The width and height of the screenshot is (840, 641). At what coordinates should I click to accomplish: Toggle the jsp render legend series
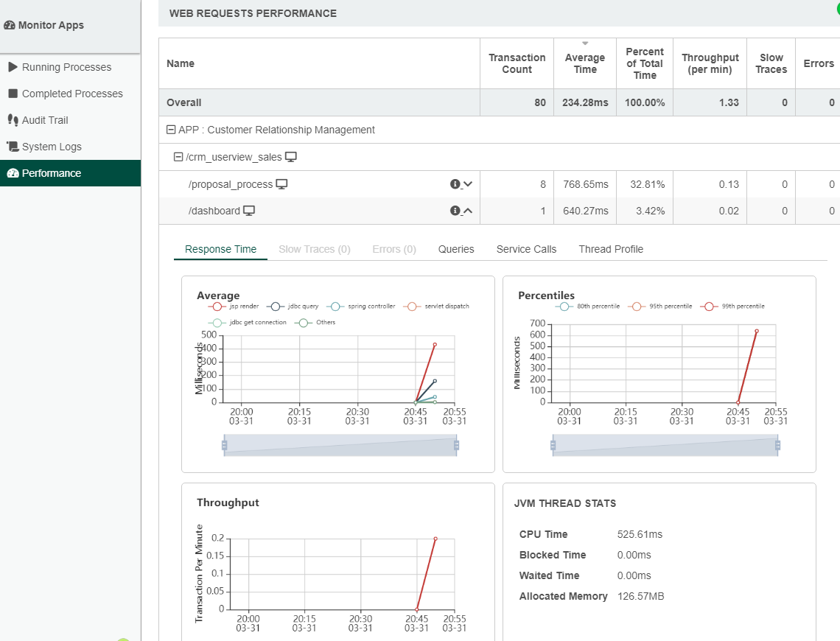click(x=216, y=307)
